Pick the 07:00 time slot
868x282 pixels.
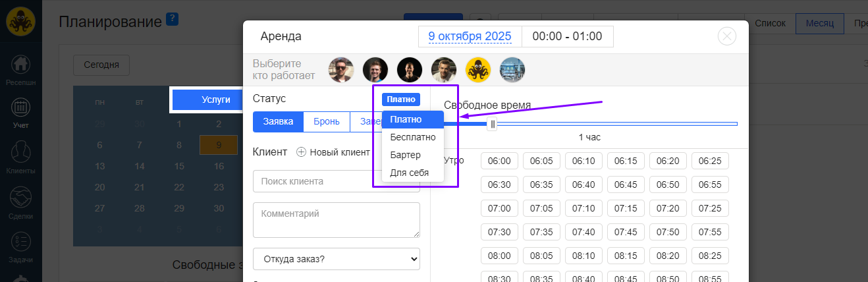(500, 208)
